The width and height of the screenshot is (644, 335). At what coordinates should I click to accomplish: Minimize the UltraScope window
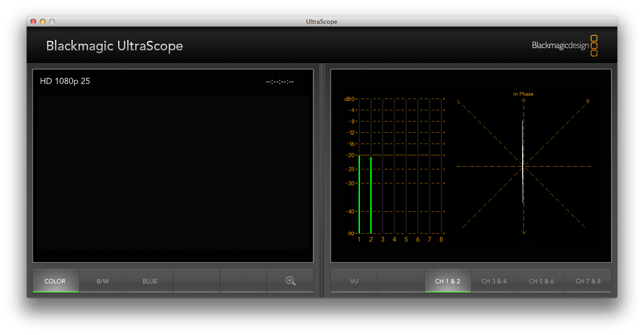pyautogui.click(x=43, y=22)
